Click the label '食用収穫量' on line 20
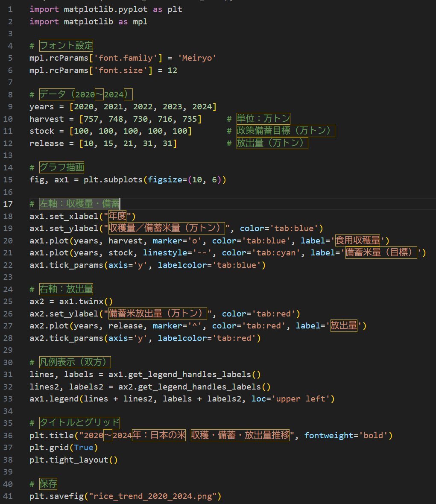Viewport: 436px width, 504px height. point(357,240)
